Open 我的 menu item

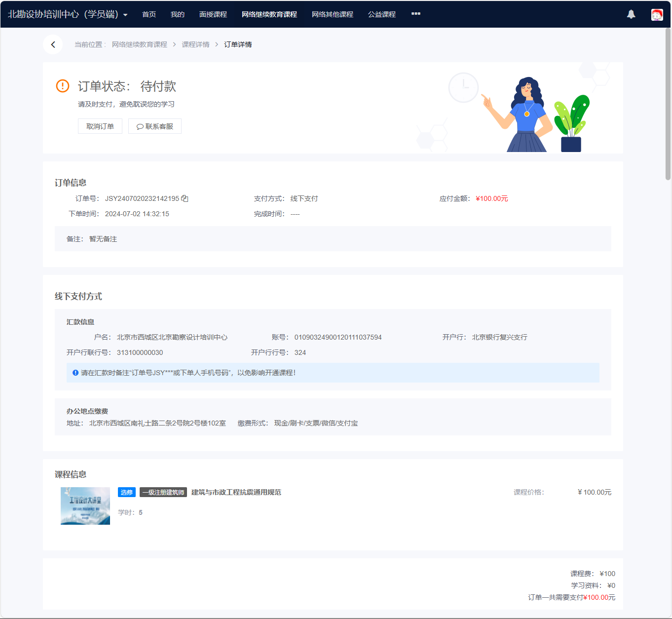(x=178, y=14)
